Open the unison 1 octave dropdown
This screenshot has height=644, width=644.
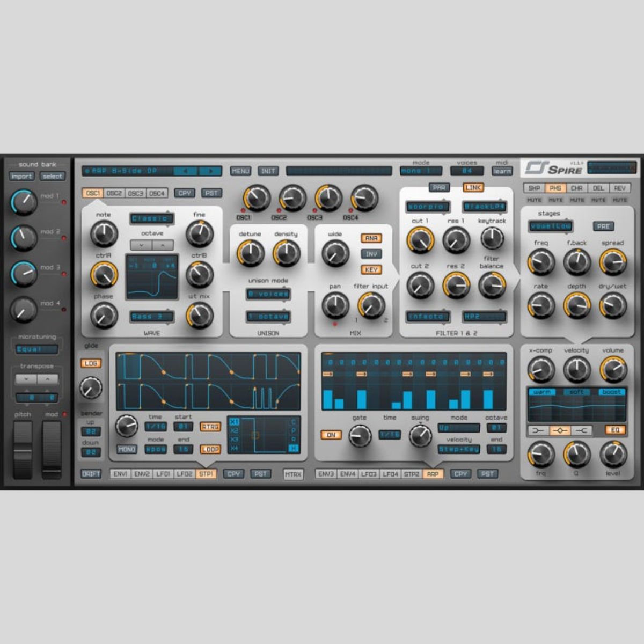[x=269, y=317]
